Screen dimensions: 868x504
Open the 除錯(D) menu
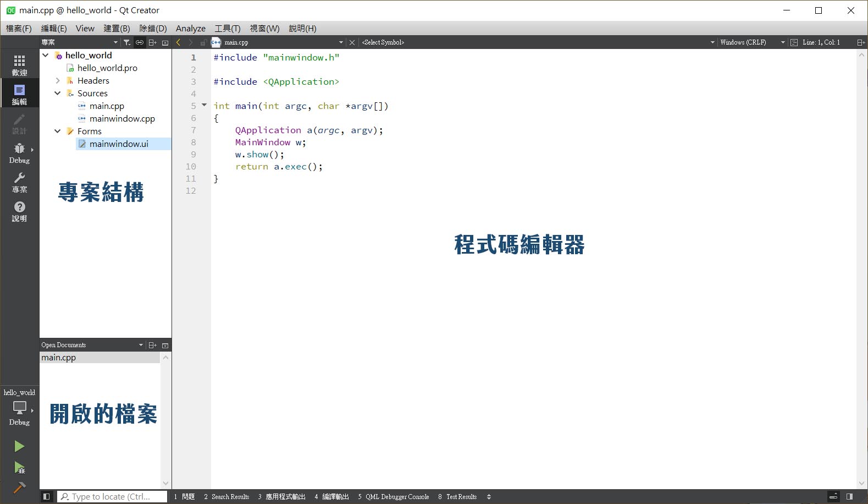click(153, 28)
